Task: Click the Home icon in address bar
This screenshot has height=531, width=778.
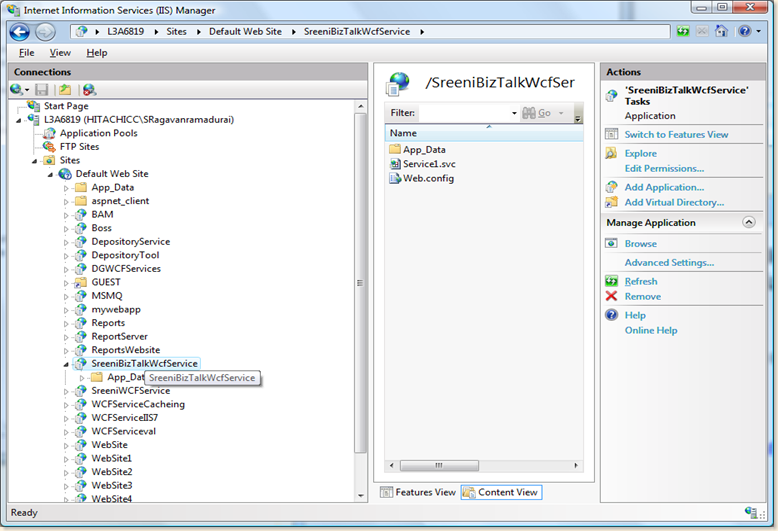Action: tap(721, 31)
